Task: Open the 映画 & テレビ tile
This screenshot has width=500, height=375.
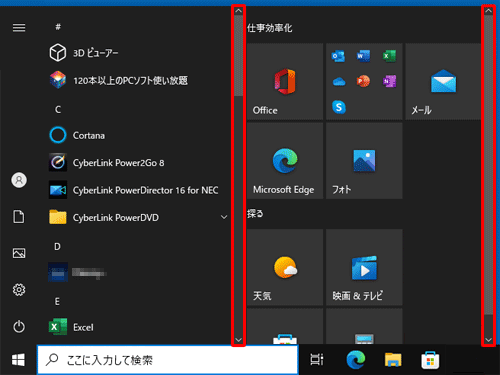Action: 364,267
